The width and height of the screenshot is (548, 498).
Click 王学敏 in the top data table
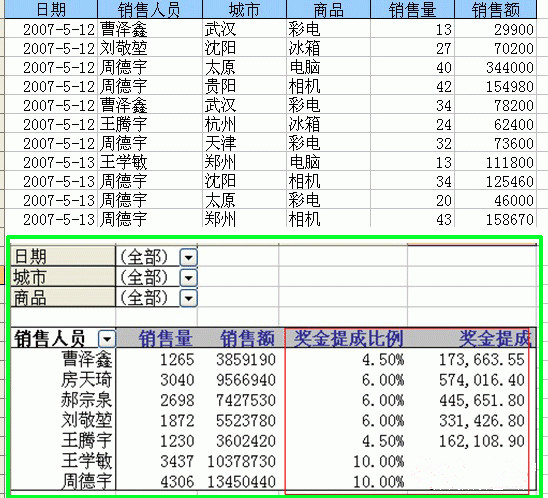coord(123,162)
